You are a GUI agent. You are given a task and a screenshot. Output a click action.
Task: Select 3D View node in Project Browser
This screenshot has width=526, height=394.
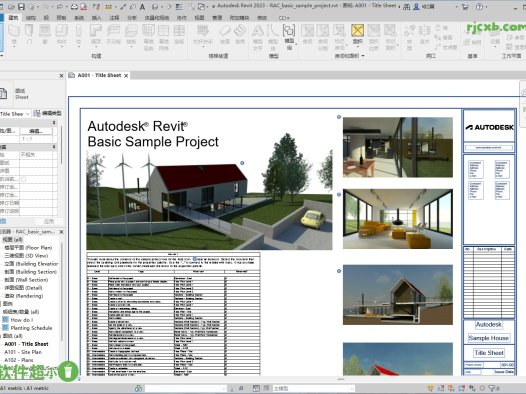tap(26, 256)
